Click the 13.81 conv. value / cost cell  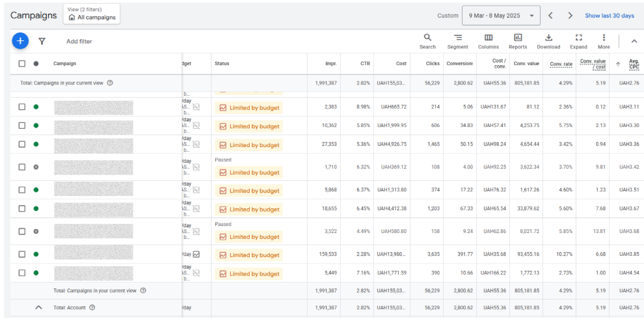coord(599,231)
